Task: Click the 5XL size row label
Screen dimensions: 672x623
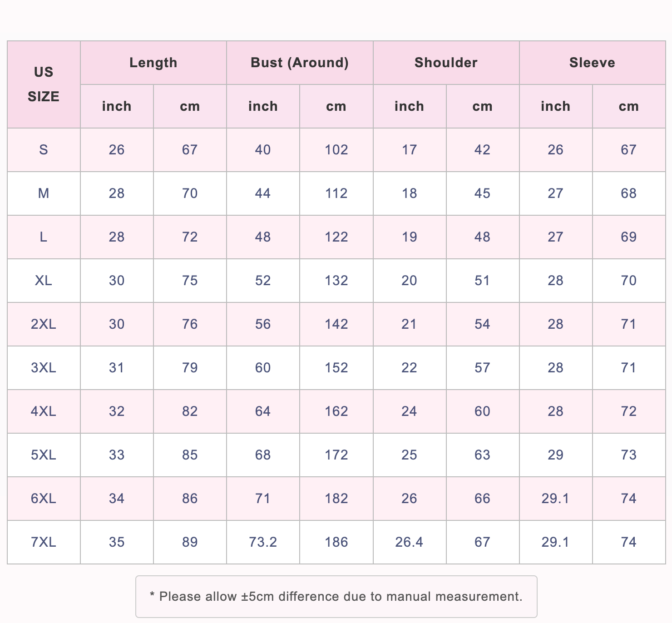Action: tap(44, 455)
